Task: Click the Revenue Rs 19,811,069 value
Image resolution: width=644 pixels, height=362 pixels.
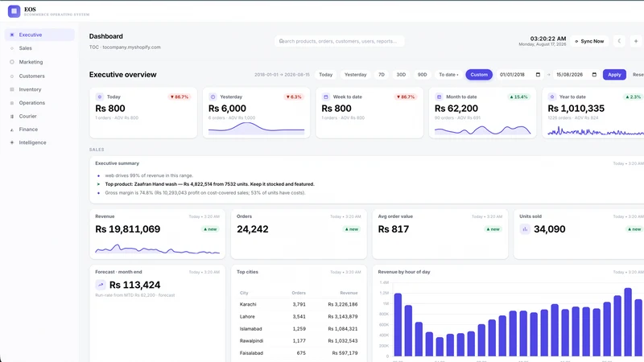Action: point(128,229)
